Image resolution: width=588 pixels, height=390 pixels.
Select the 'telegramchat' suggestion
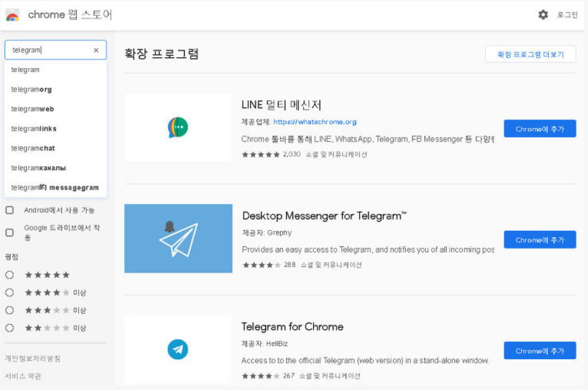point(55,148)
